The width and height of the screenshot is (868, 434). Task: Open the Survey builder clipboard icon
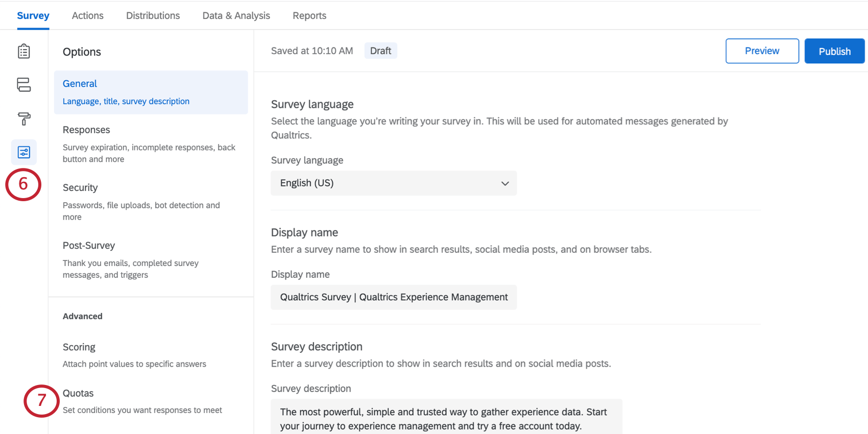tap(24, 51)
